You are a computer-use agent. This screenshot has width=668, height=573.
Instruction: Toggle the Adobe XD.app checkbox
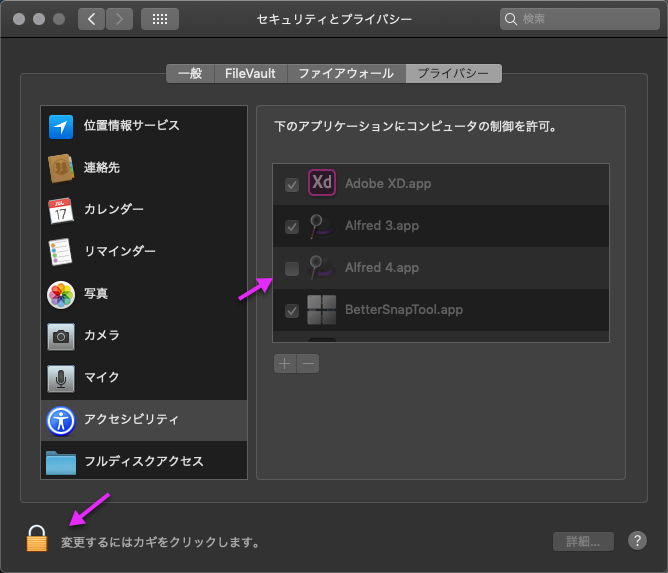292,185
